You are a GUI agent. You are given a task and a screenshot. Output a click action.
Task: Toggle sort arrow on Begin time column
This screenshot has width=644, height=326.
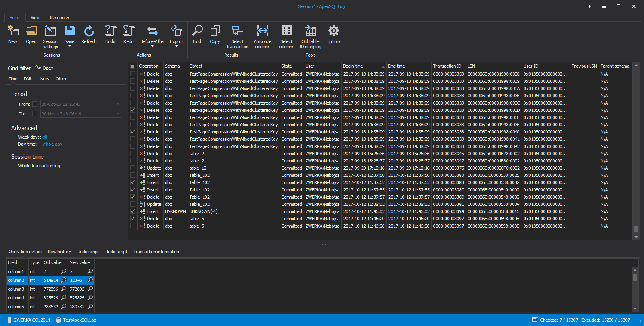(383, 66)
